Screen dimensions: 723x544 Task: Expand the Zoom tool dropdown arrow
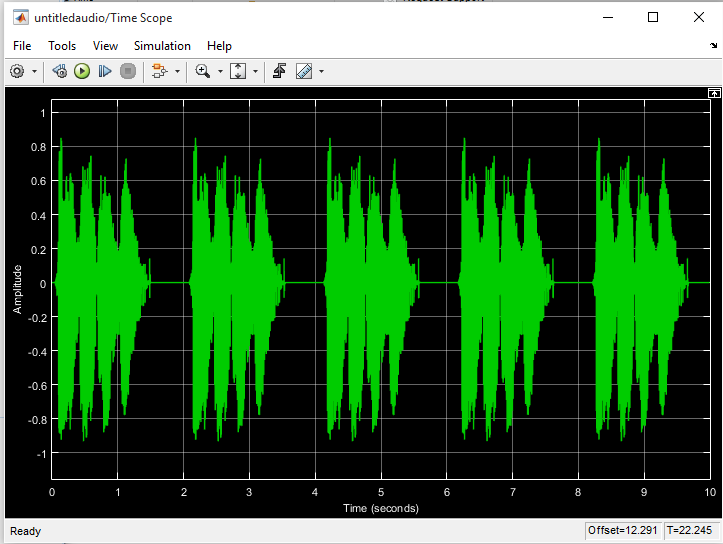tap(220, 71)
